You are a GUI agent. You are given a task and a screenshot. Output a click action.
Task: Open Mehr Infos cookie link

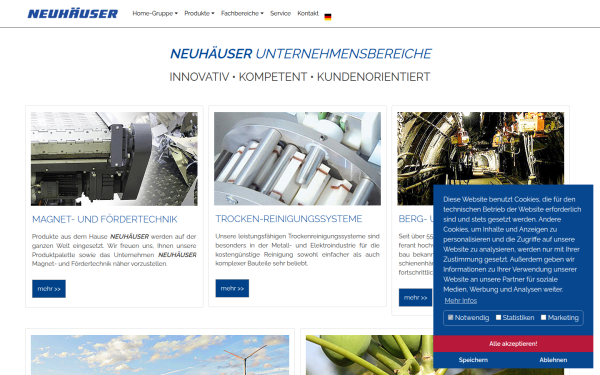click(460, 300)
